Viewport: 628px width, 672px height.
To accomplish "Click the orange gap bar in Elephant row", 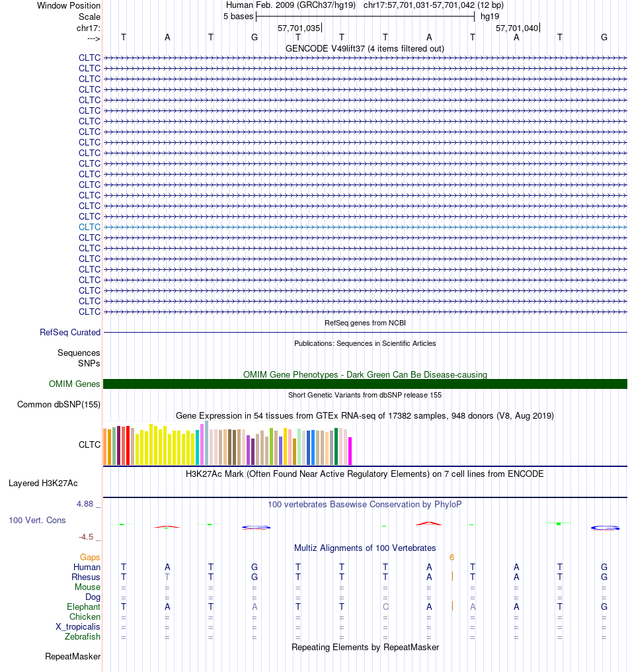I will coord(452,606).
